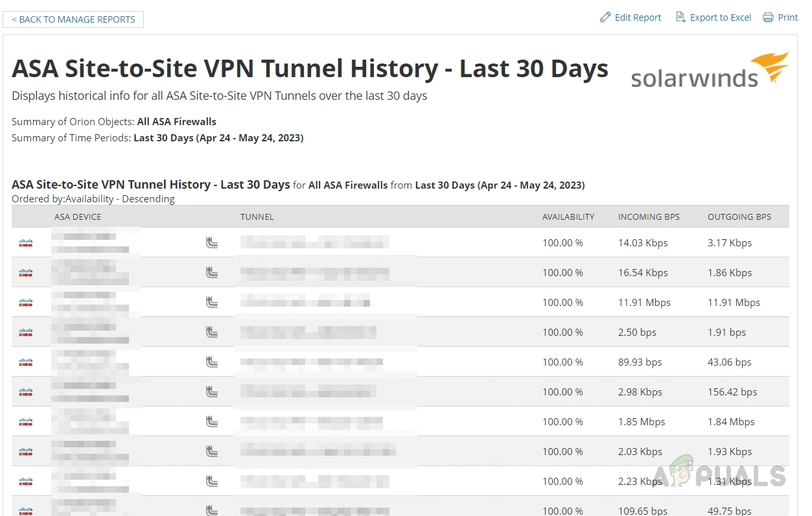The image size is (812, 516).
Task: Click tunnel icon in the 2.98 Kbps row
Action: [211, 392]
